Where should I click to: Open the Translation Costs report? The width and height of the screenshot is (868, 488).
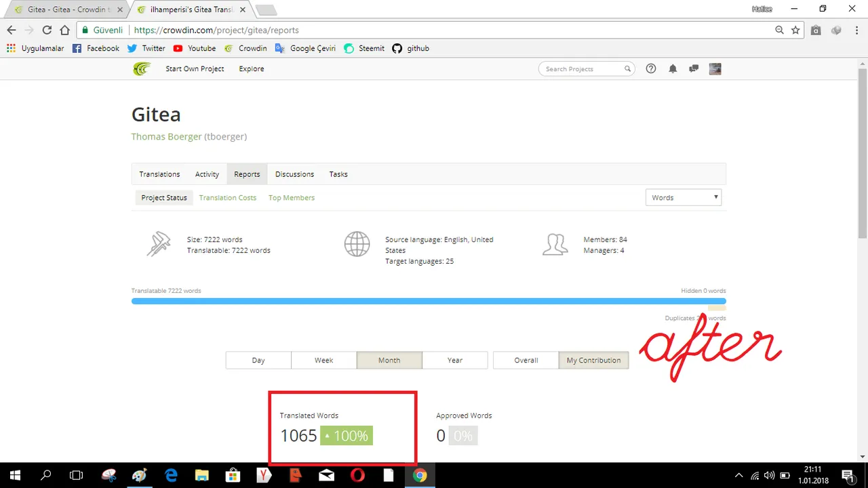228,197
